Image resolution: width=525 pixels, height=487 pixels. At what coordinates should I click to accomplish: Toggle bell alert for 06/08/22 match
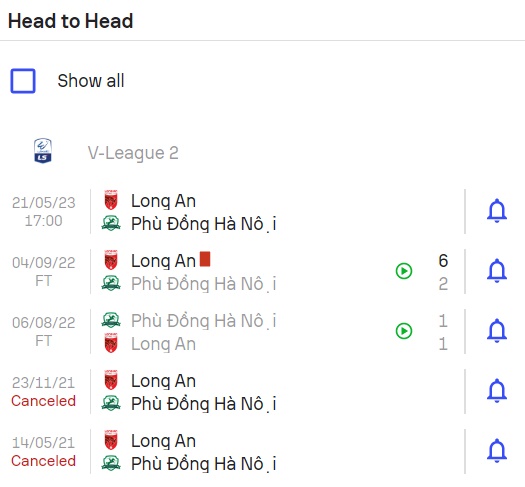[x=497, y=331]
